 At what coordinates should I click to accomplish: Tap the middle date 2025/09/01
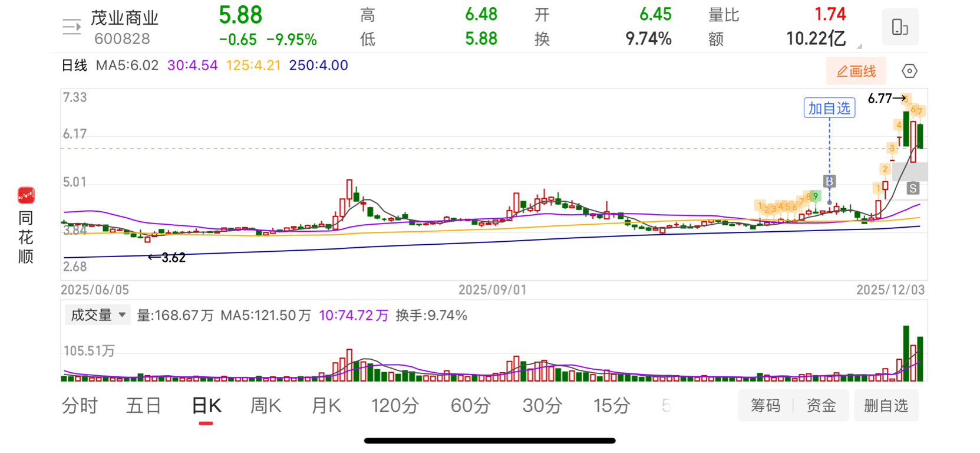493,290
